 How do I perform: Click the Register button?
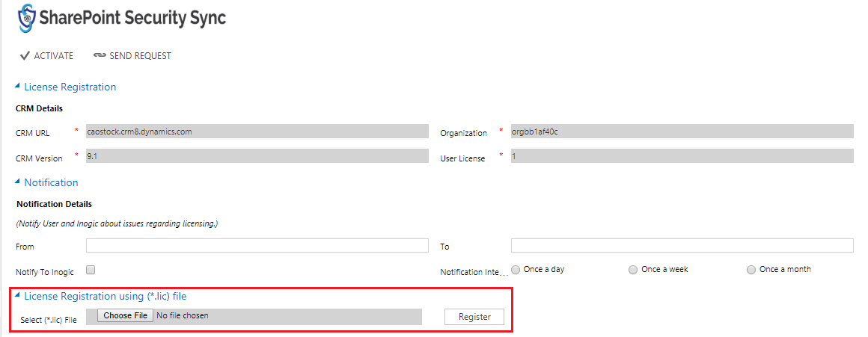click(x=474, y=317)
